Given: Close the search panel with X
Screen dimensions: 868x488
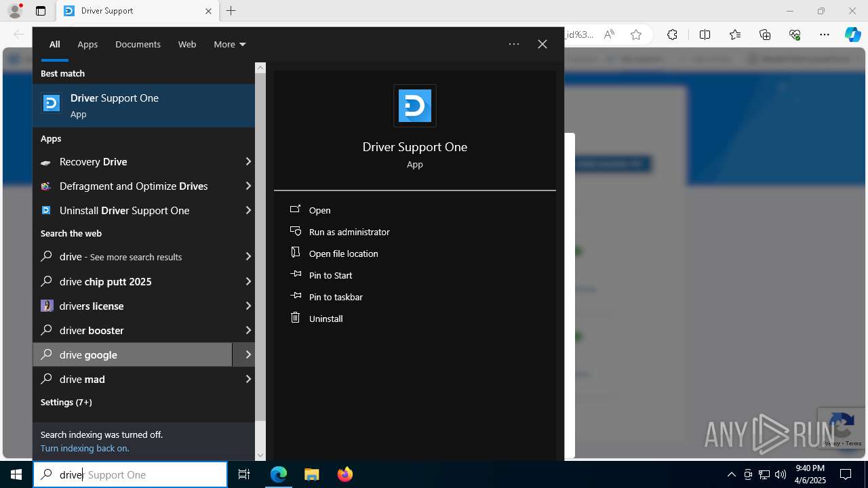Looking at the screenshot, I should coord(542,44).
